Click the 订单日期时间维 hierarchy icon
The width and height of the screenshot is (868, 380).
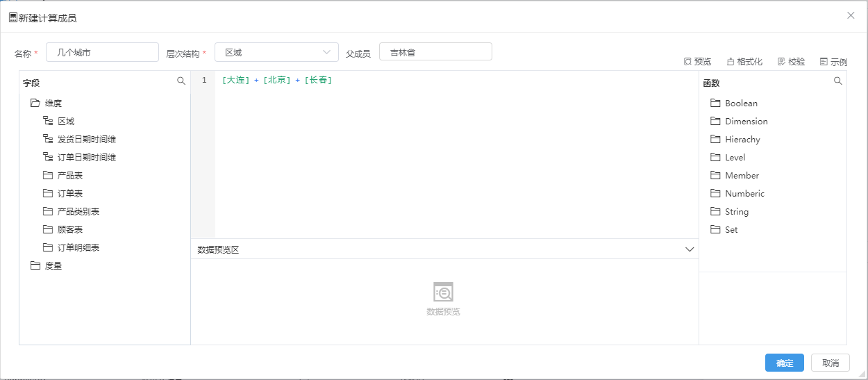point(48,157)
